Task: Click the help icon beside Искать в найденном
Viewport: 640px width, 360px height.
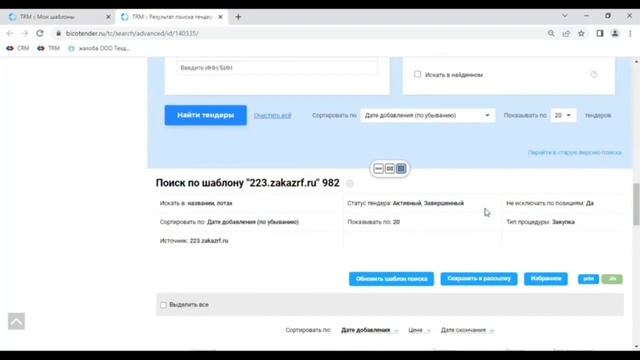Action: tap(594, 74)
